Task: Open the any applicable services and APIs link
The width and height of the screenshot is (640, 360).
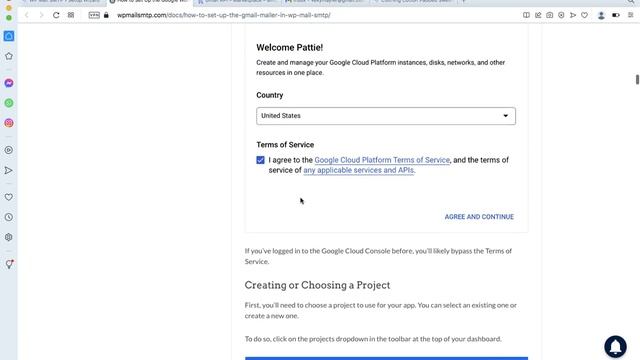Action: coord(358,170)
